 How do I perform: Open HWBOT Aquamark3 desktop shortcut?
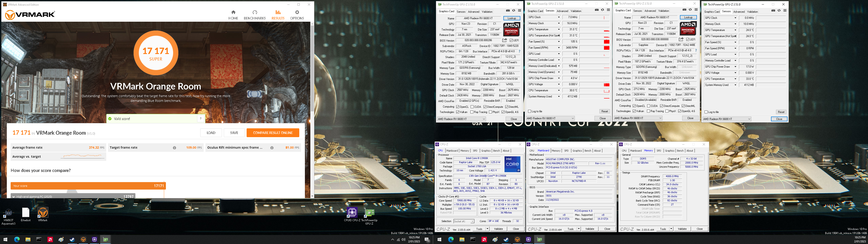point(8,217)
